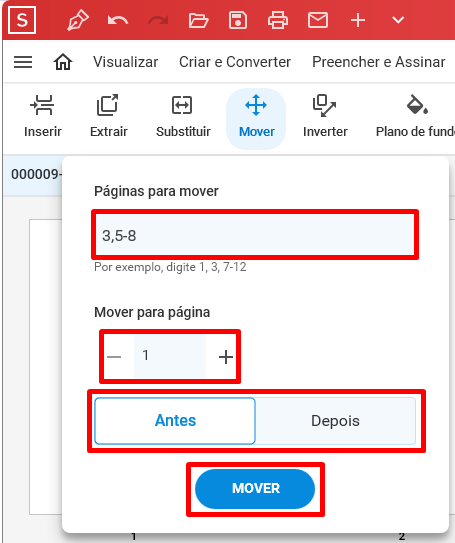Open a file with the folder icon

point(198,20)
